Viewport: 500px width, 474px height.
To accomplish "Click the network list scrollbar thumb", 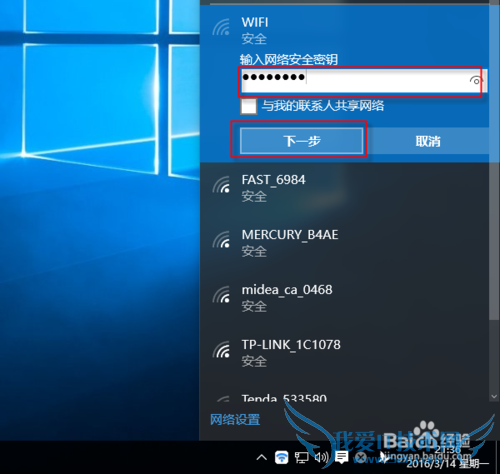I will [494, 160].
